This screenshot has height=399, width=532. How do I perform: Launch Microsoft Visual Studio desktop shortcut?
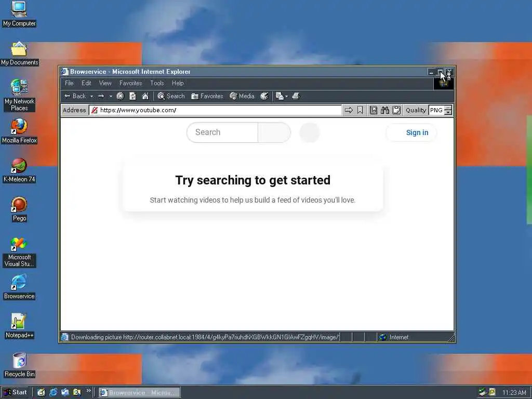(19, 252)
